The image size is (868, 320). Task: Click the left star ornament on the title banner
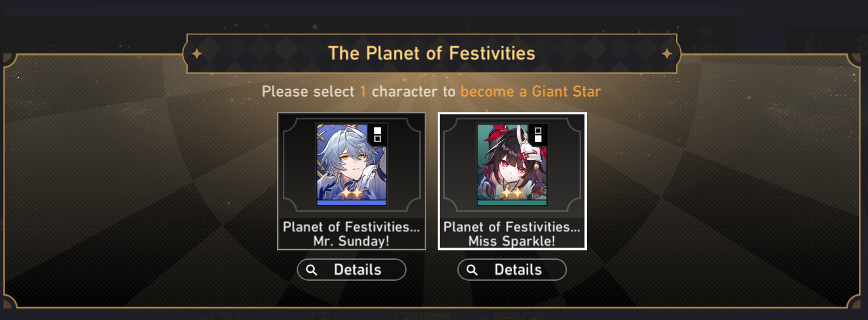point(197,53)
